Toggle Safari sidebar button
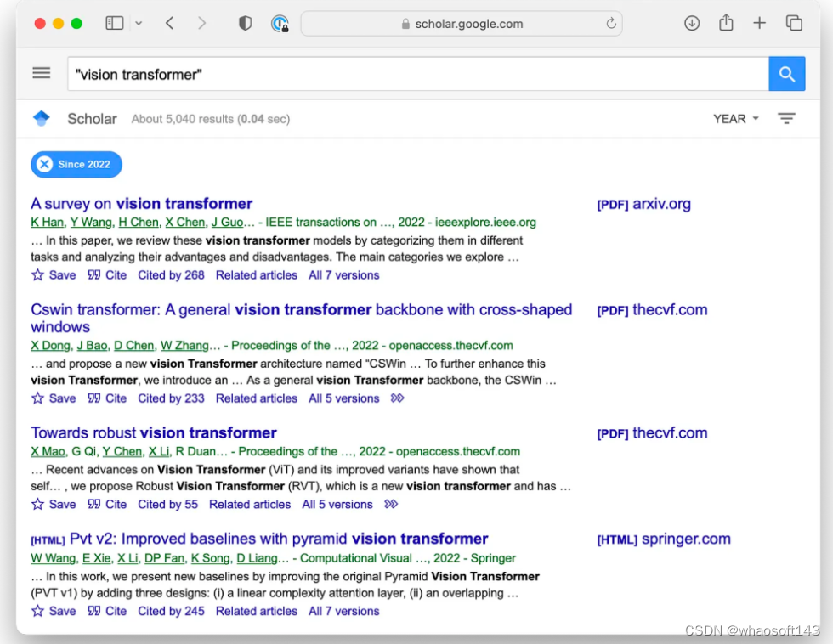The height and width of the screenshot is (644, 833). (115, 23)
